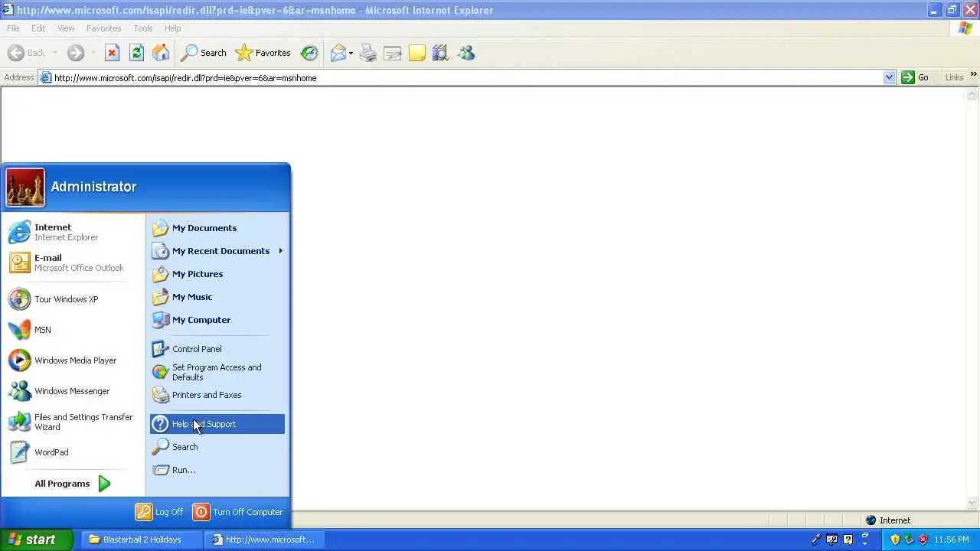Click the Research book icon in toolbar
Image resolution: width=980 pixels, height=551 pixels.
440,53
